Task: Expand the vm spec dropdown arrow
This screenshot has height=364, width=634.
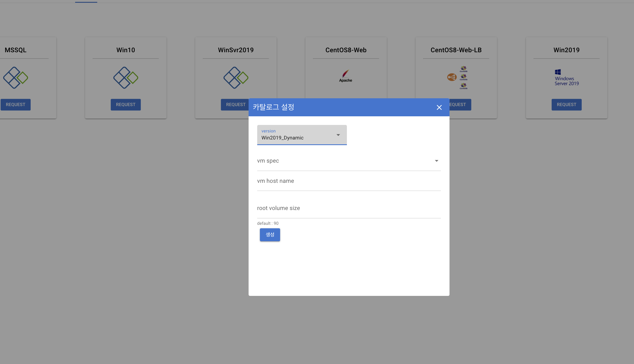Action: tap(436, 161)
